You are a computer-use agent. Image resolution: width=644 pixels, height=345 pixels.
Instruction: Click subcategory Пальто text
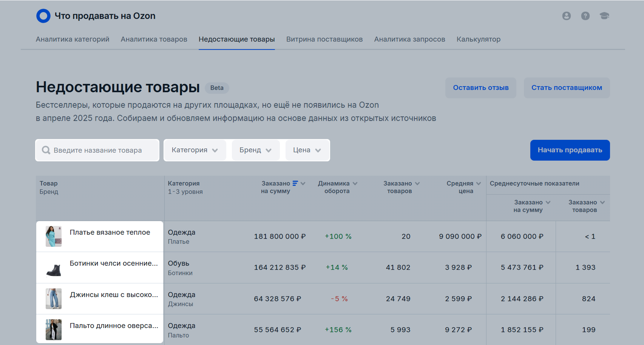(x=178, y=335)
